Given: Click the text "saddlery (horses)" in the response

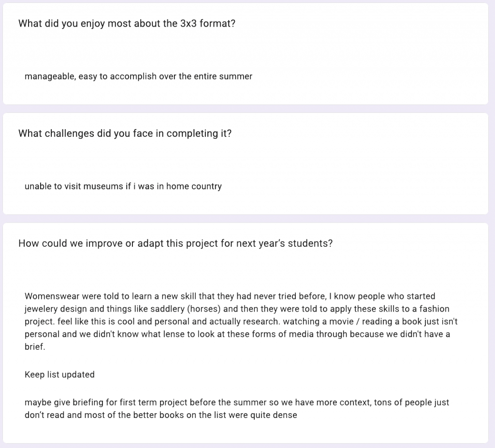Looking at the screenshot, I should [x=152, y=309].
